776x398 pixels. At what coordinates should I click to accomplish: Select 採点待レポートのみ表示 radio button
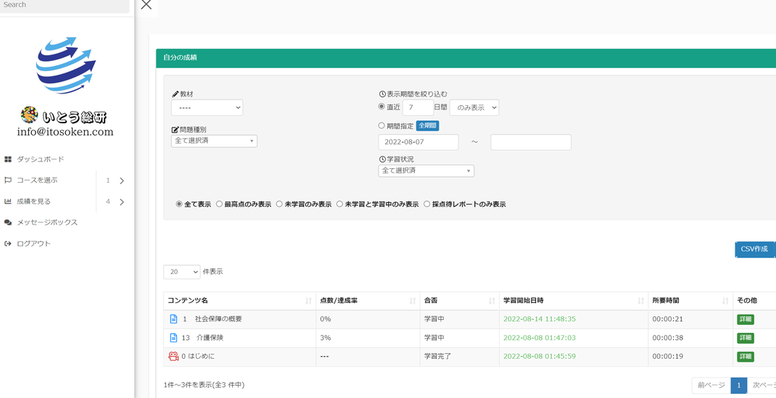coord(427,204)
